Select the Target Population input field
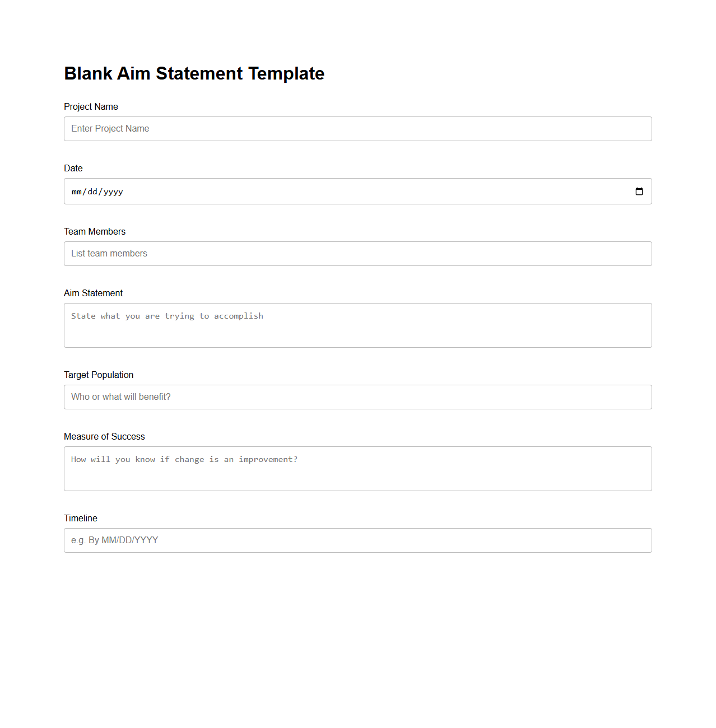 (358, 397)
